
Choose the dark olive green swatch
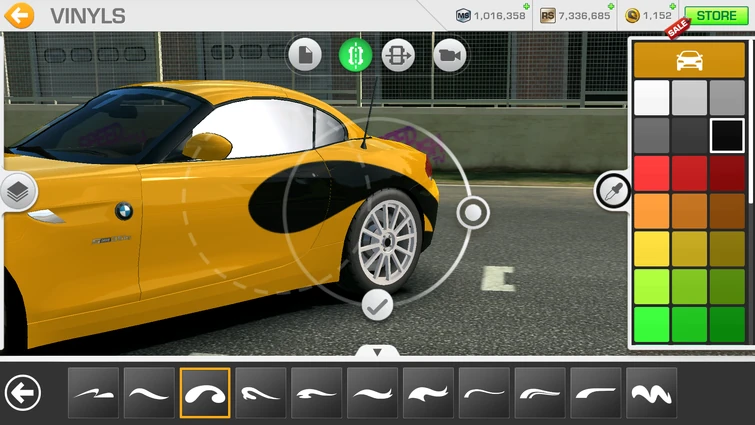pos(727,286)
